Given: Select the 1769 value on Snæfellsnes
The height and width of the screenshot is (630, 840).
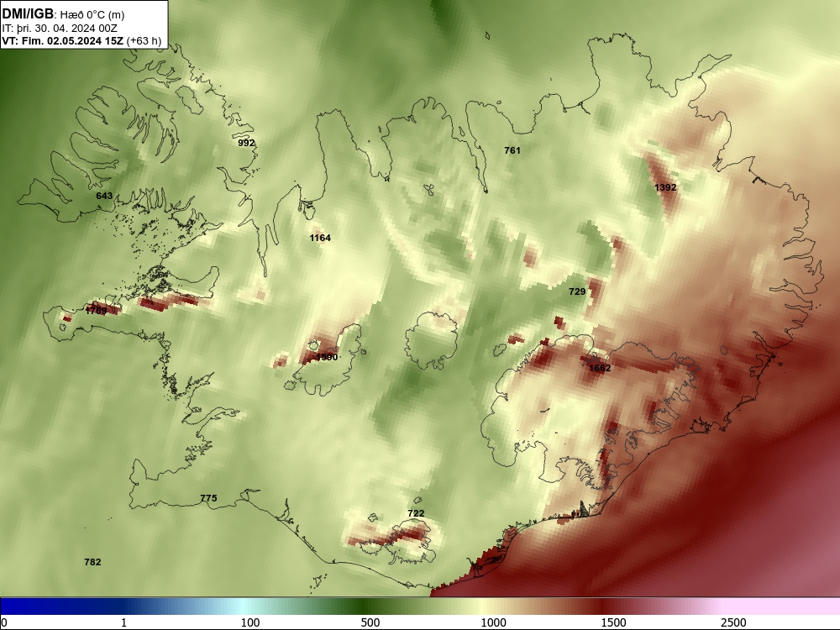Looking at the screenshot, I should [96, 310].
